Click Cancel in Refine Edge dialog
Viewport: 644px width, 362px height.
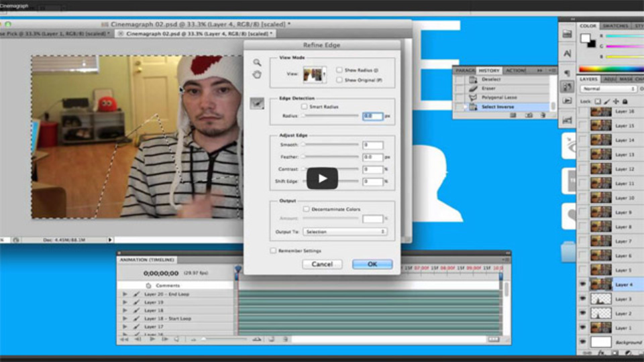point(322,264)
